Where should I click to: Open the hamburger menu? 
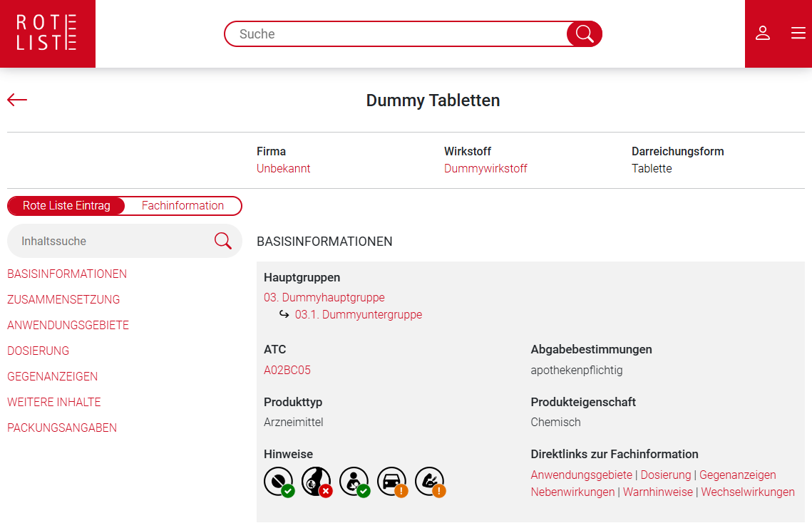(798, 33)
